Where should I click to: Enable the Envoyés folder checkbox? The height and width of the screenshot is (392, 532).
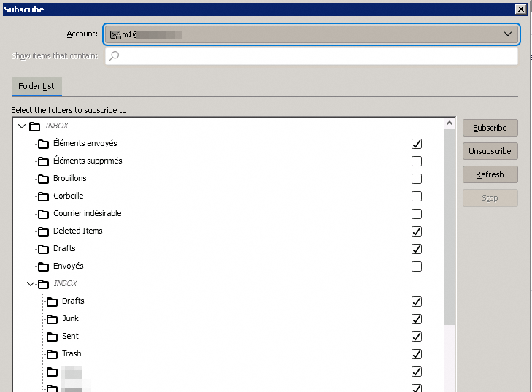[417, 266]
